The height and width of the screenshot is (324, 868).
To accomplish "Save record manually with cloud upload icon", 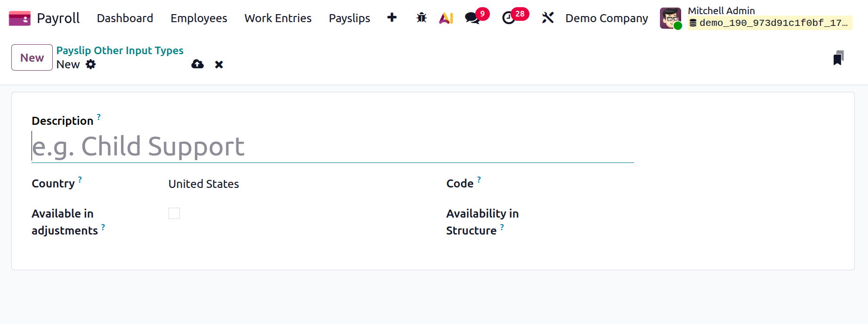I will pos(198,65).
